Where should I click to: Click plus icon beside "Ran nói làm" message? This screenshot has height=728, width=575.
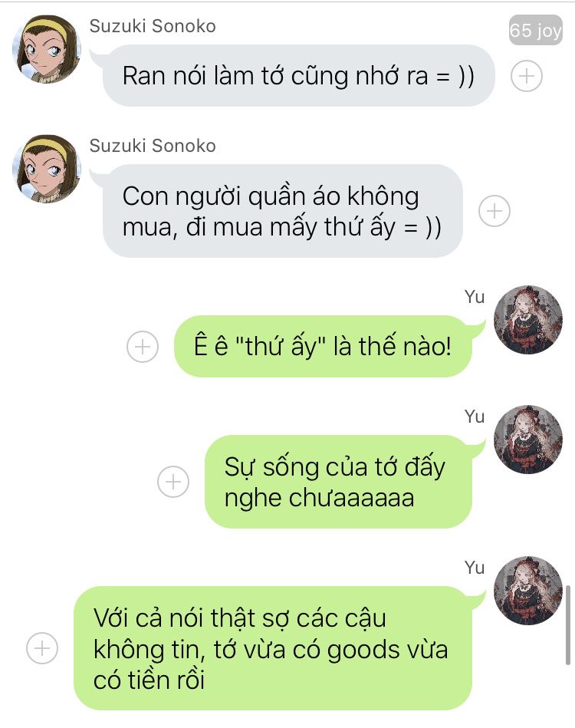tap(526, 76)
